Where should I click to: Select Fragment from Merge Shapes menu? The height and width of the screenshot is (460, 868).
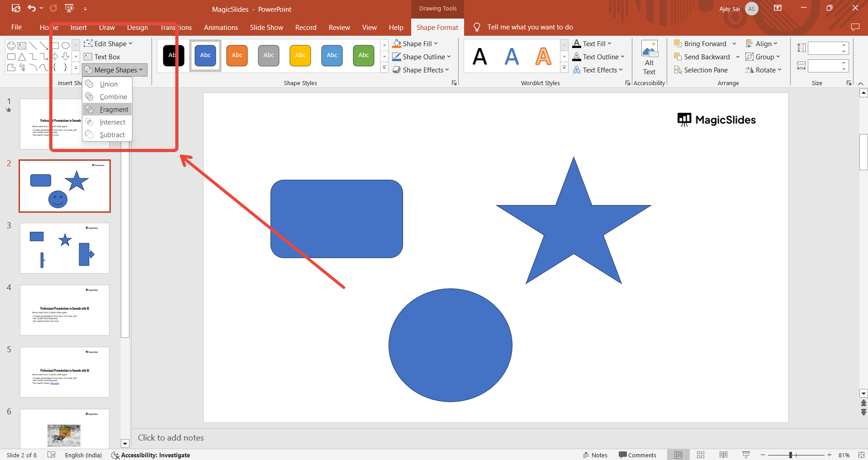(x=114, y=110)
